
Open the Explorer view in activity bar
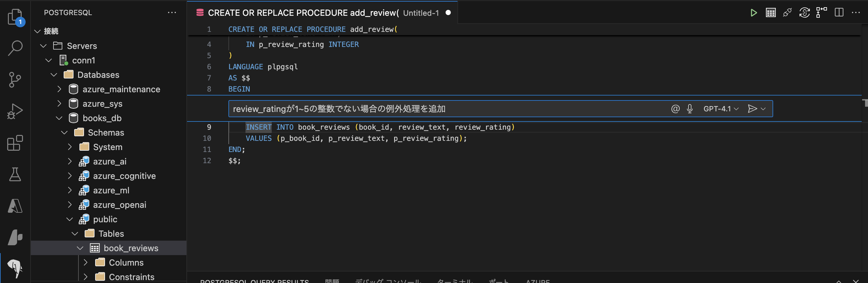click(15, 17)
